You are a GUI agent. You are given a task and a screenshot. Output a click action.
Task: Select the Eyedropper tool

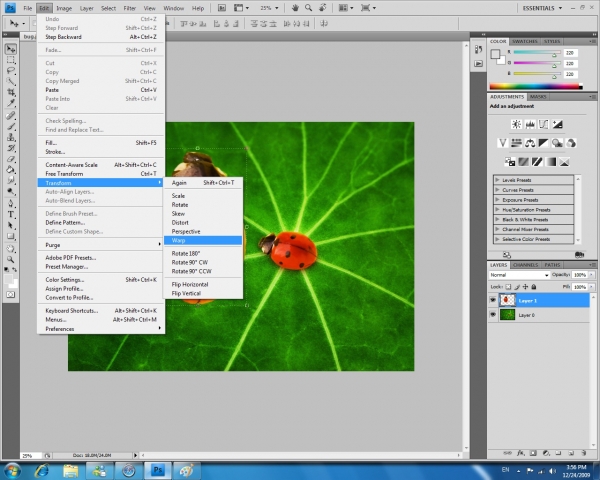click(x=11, y=103)
